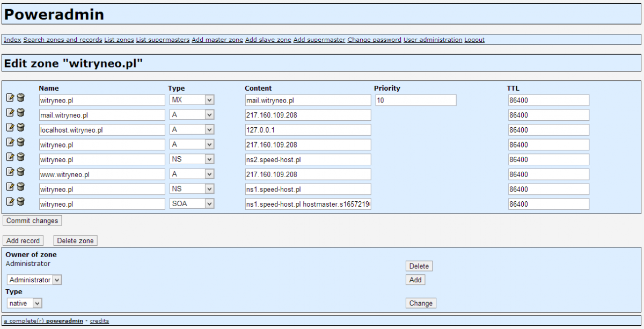The height and width of the screenshot is (329, 644).
Task: Delete the ns2.speed-host.pl NS record
Action: [x=20, y=157]
